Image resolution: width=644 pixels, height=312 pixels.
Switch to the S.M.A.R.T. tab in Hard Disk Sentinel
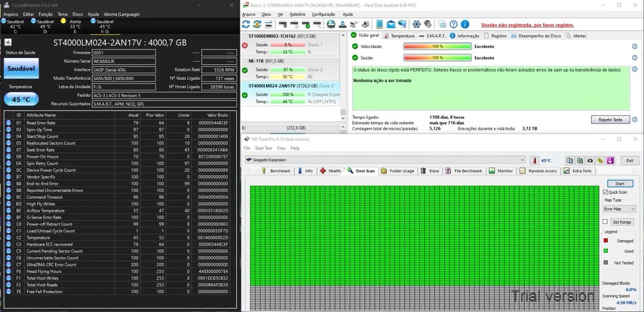click(432, 36)
